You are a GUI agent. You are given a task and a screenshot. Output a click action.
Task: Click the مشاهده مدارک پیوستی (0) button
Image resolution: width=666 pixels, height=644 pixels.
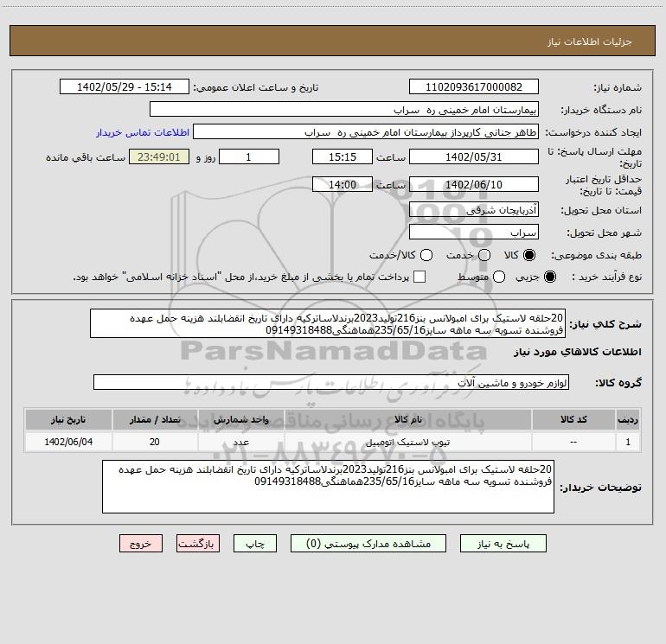coord(368,544)
